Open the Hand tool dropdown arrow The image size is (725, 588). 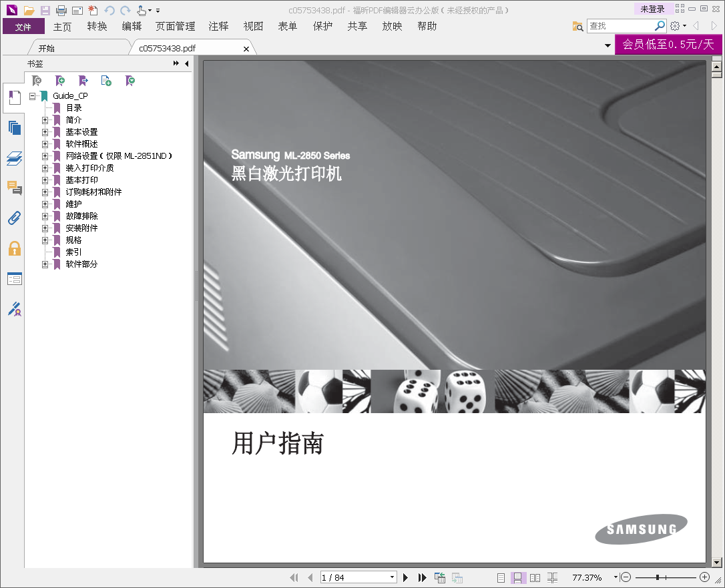coord(150,10)
